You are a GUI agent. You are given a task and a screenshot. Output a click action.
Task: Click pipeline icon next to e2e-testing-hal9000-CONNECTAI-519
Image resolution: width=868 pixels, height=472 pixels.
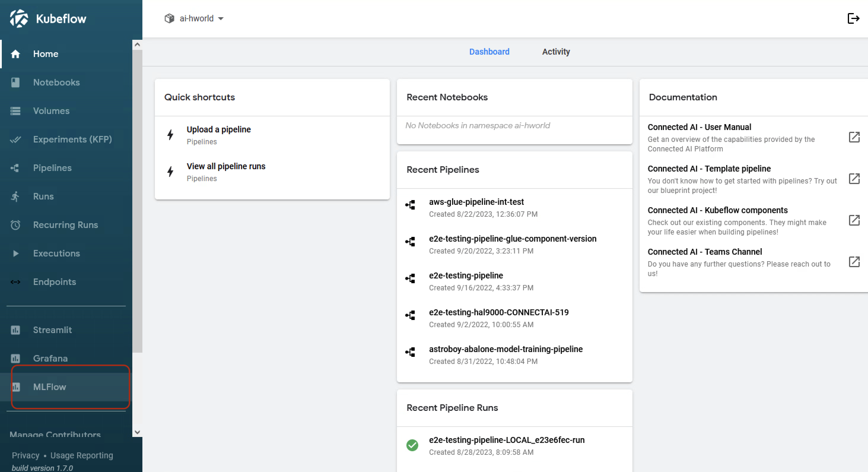pyautogui.click(x=410, y=315)
